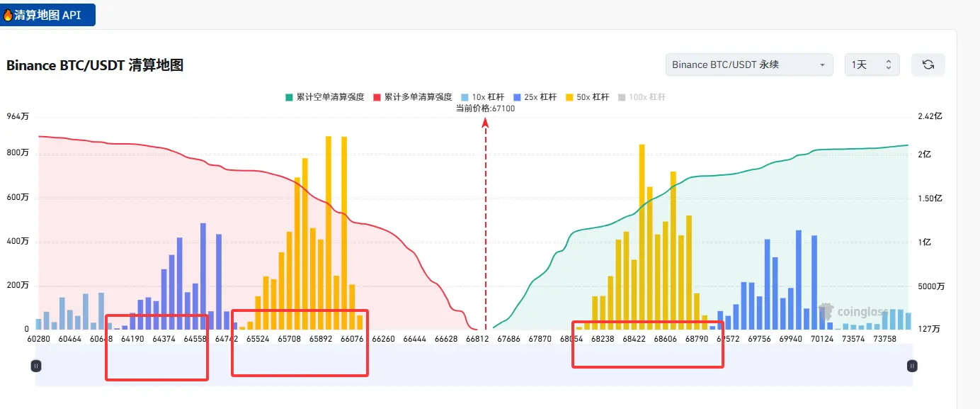Click the 66444 price axis label
980x409 pixels.
pos(414,340)
